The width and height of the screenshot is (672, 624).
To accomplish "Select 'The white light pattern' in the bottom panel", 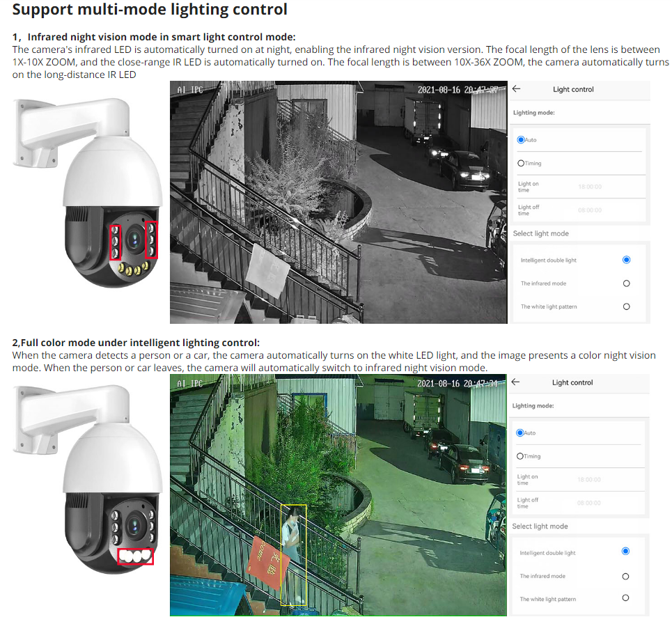I will click(x=626, y=598).
